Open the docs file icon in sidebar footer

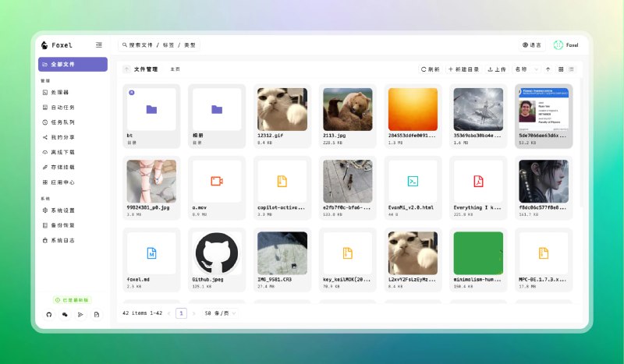(97, 314)
